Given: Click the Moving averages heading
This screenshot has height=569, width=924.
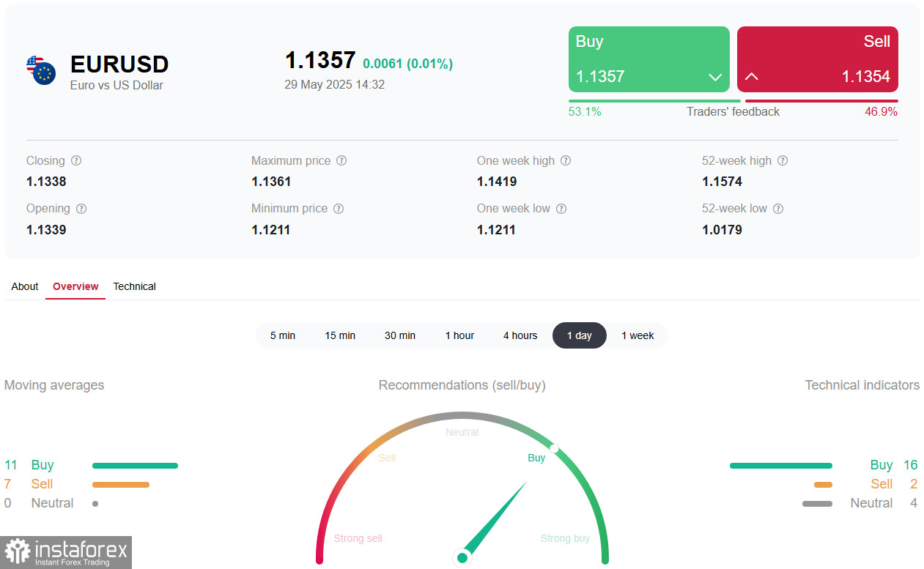Looking at the screenshot, I should pyautogui.click(x=54, y=385).
